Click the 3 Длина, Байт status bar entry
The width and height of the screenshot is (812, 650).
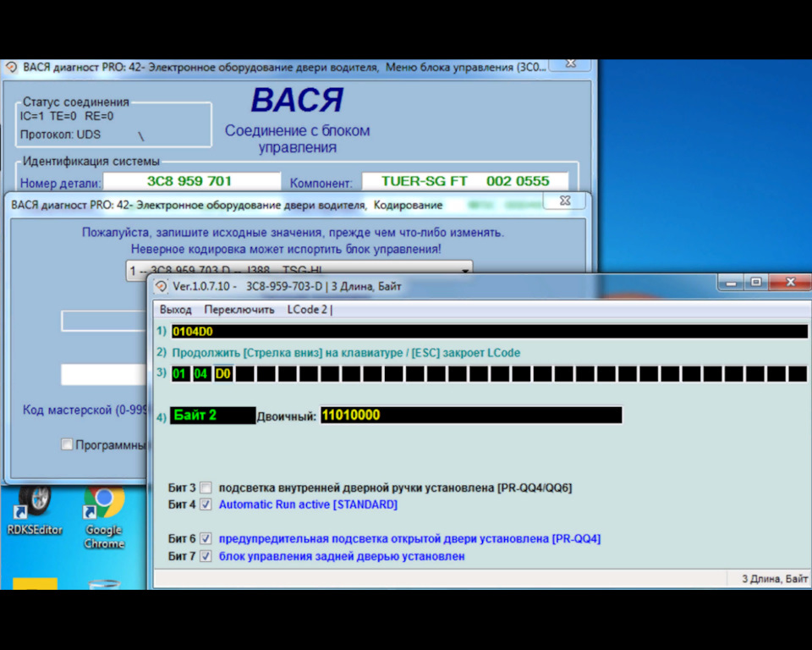(x=774, y=579)
